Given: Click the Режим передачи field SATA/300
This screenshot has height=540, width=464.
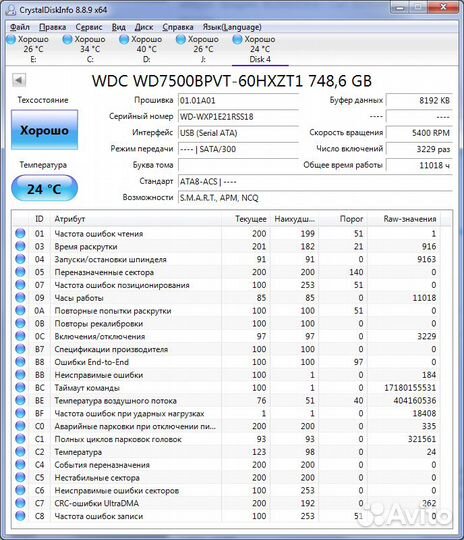Looking at the screenshot, I should coord(238,149).
